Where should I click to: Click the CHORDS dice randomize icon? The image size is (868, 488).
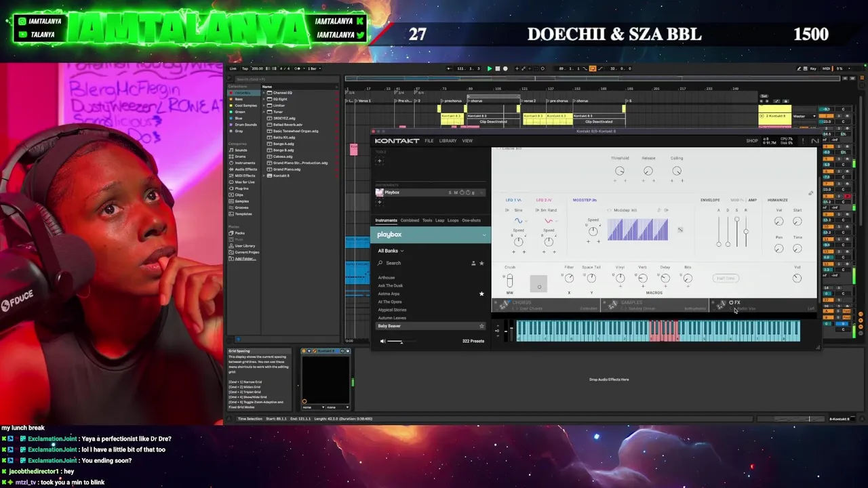pos(504,304)
